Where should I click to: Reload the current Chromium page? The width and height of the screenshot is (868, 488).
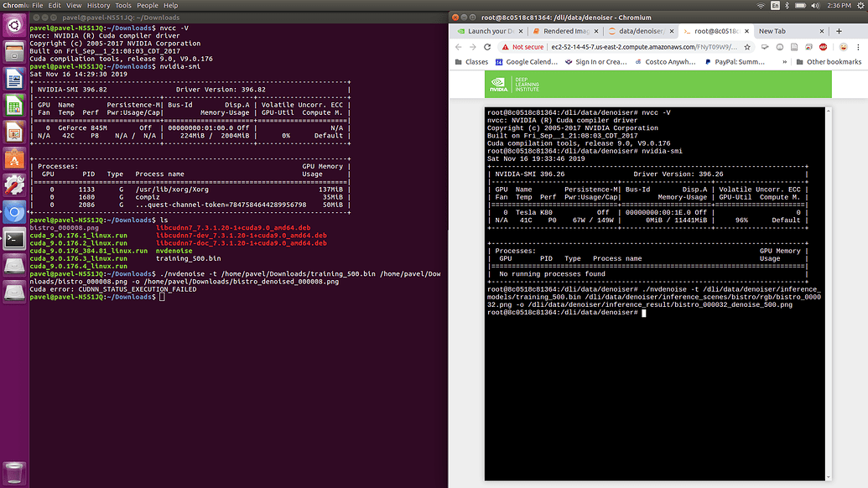[x=487, y=47]
